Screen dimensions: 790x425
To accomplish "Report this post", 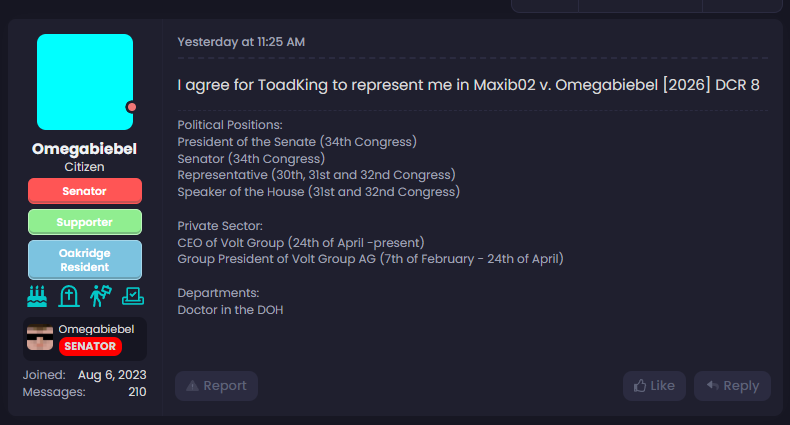I will point(216,386).
